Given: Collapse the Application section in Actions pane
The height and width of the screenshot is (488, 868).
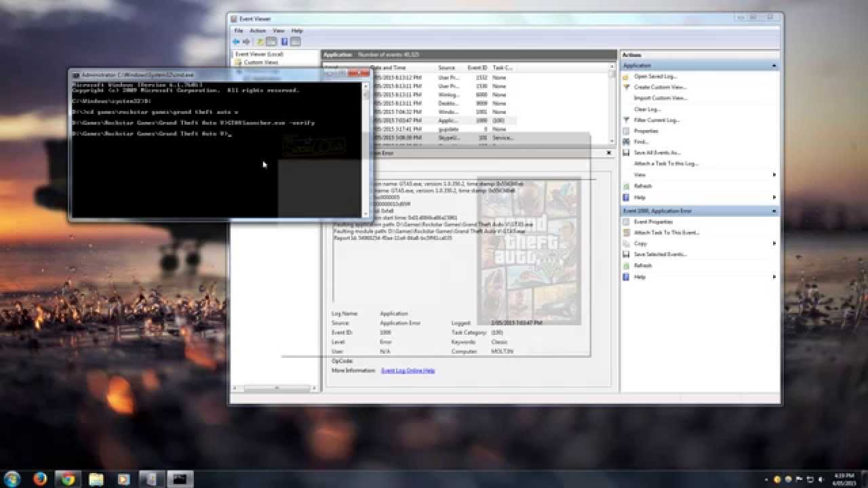Looking at the screenshot, I should 774,66.
